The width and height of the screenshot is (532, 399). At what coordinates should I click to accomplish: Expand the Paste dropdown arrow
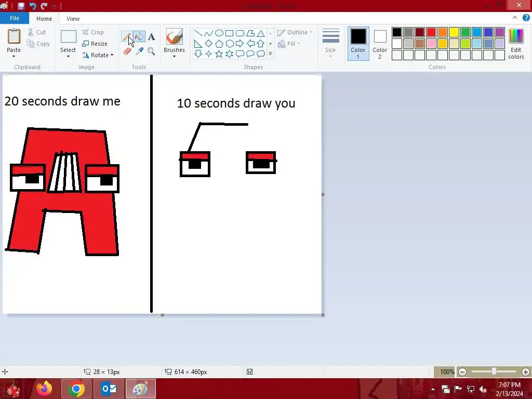coord(14,56)
